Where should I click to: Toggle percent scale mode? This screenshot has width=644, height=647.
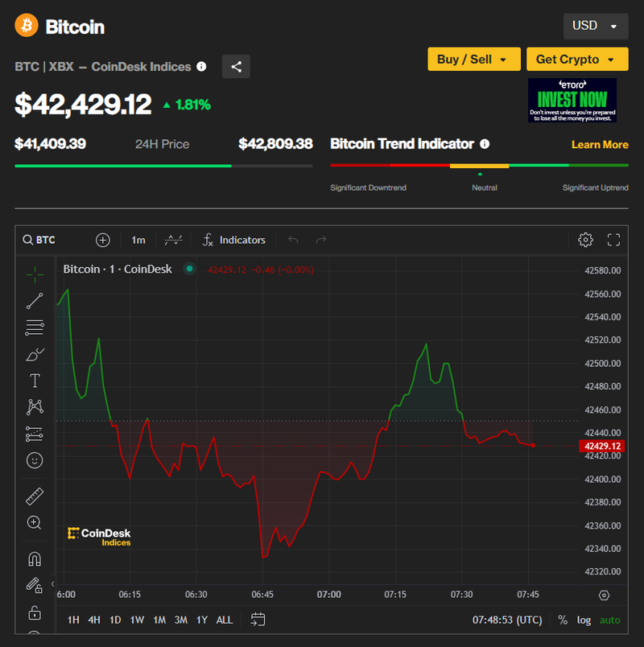pos(562,620)
